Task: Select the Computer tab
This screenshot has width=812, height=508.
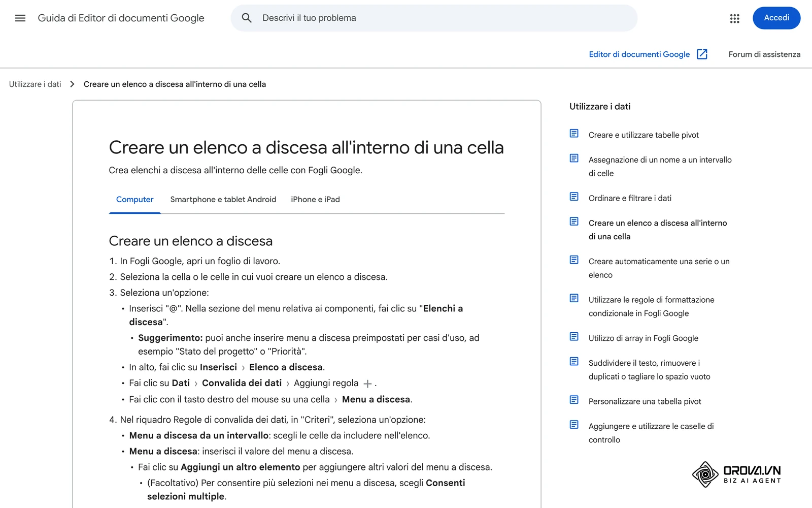Action: coord(134,200)
